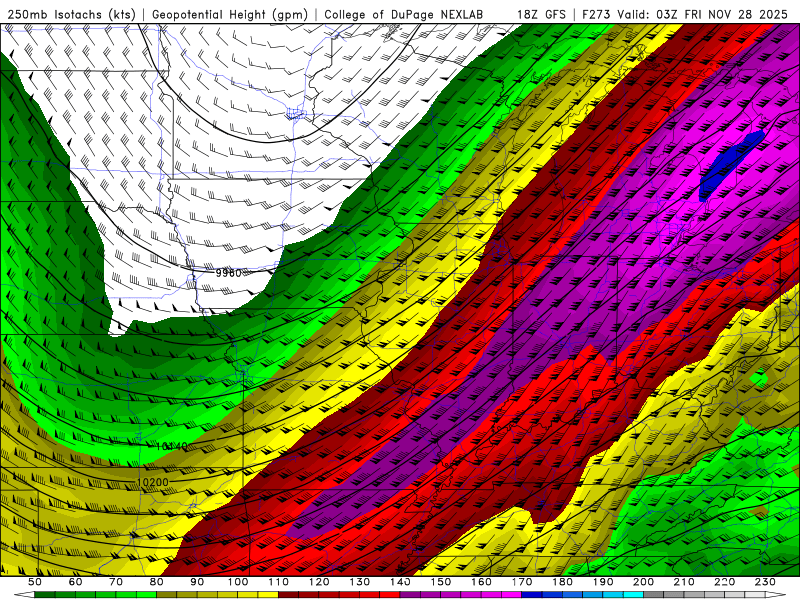The width and height of the screenshot is (800, 600).
Task: Click the 9960 height contour label
Action: click(x=228, y=273)
